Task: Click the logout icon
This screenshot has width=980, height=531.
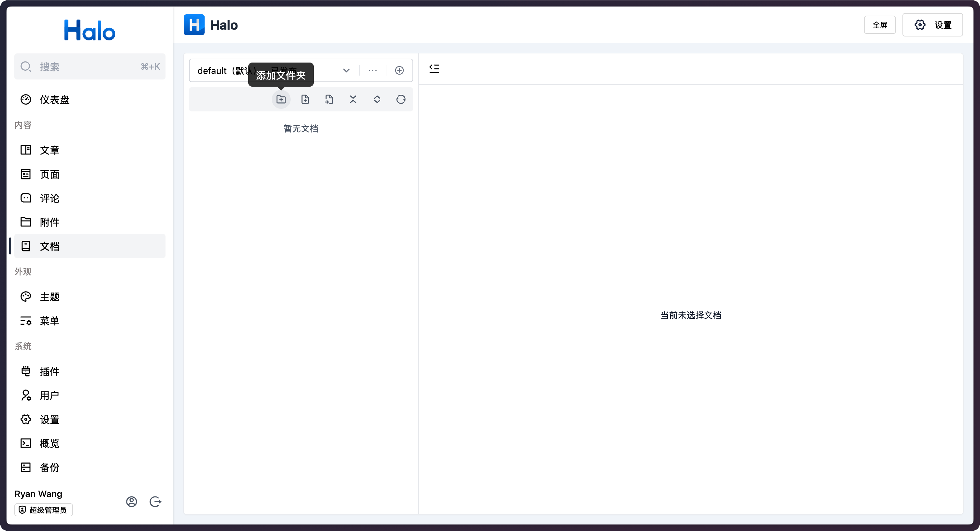Action: 155,502
